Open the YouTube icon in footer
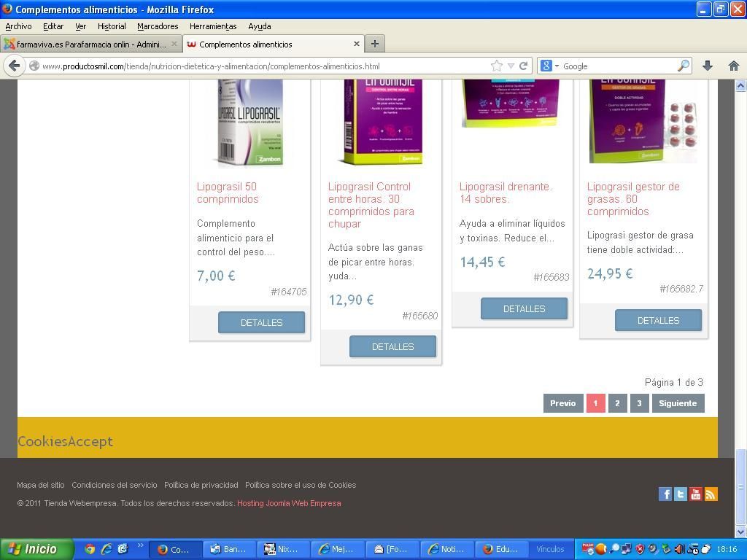 pos(695,494)
